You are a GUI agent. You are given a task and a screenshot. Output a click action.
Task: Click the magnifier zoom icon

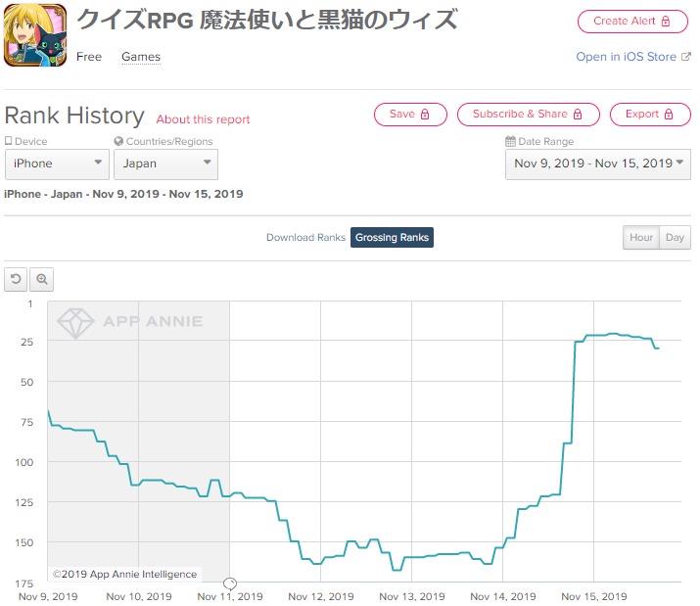point(42,280)
